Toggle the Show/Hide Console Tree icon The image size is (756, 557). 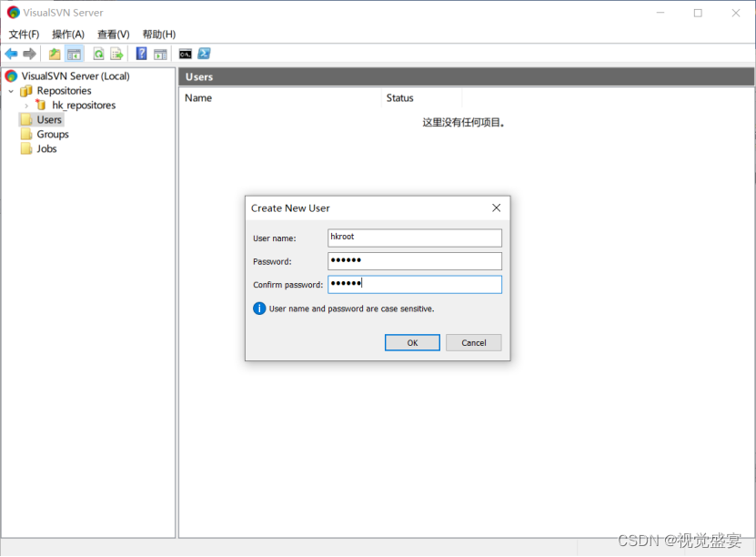[74, 54]
